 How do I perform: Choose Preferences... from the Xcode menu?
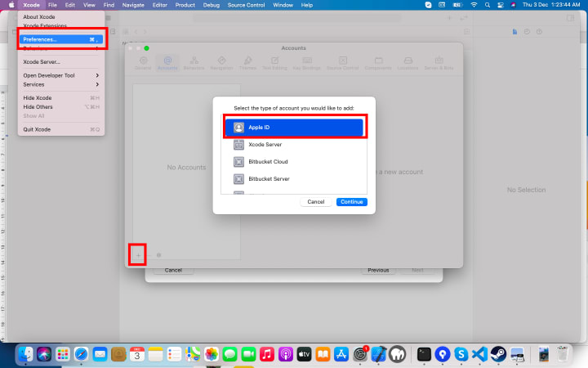click(61, 39)
